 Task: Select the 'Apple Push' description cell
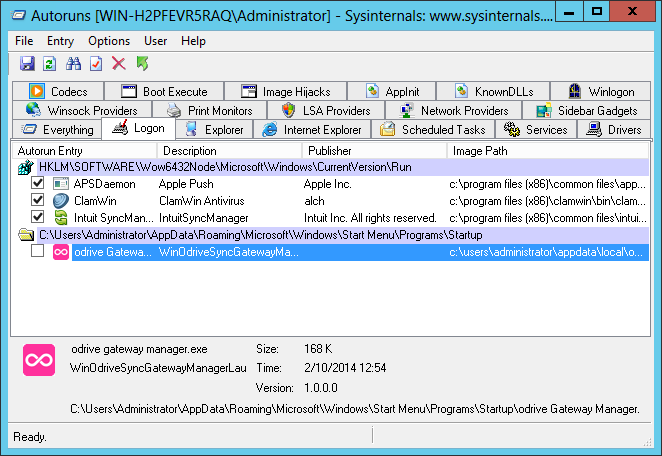click(186, 184)
